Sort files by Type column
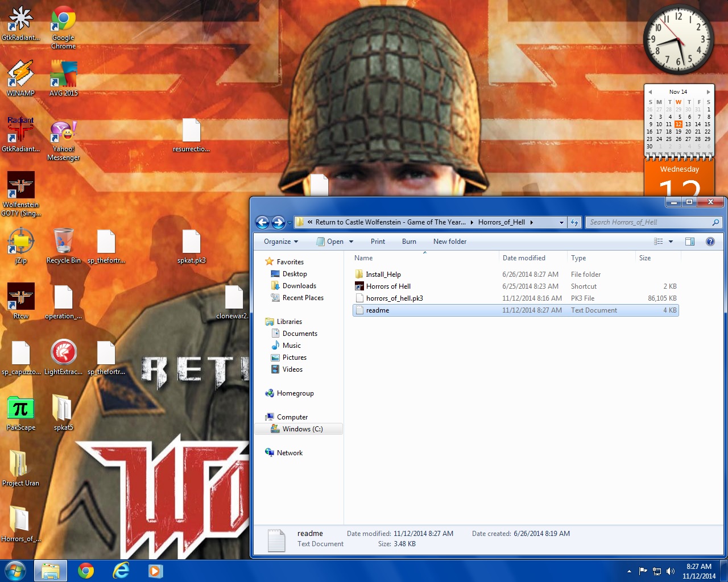This screenshot has width=728, height=582. (x=602, y=258)
